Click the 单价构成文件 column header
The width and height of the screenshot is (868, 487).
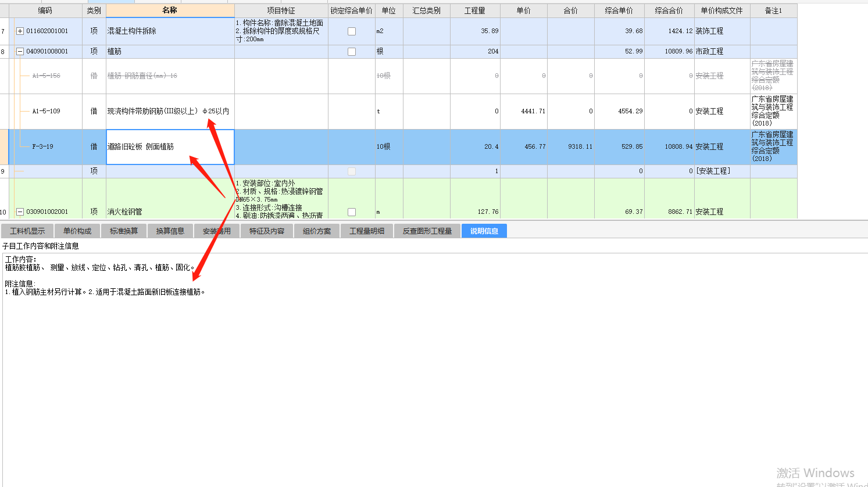tap(722, 10)
